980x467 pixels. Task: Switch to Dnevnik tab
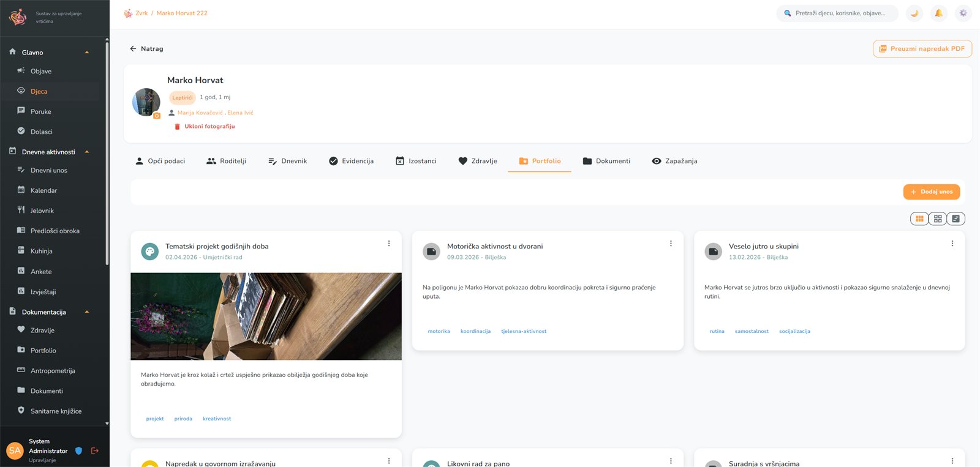(x=287, y=161)
